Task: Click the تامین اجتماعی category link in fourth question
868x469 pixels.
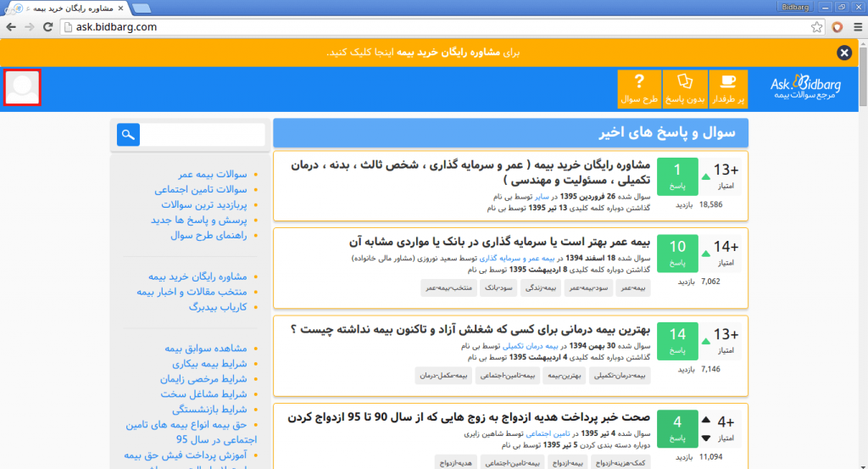Action: pyautogui.click(x=548, y=433)
